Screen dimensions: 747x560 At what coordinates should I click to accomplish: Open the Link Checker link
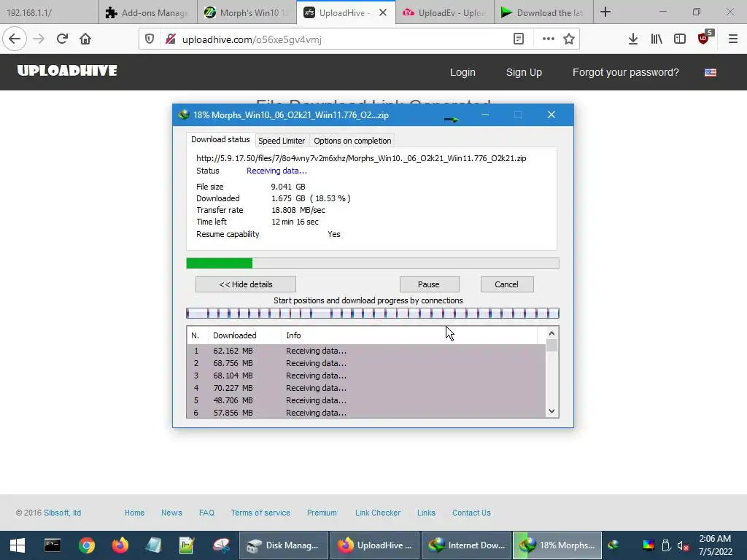pos(378,513)
